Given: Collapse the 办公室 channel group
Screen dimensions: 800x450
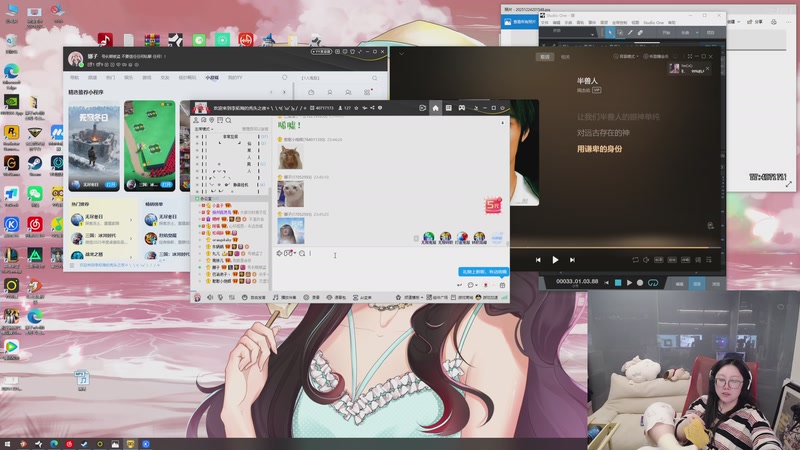Looking at the screenshot, I should click(197, 198).
